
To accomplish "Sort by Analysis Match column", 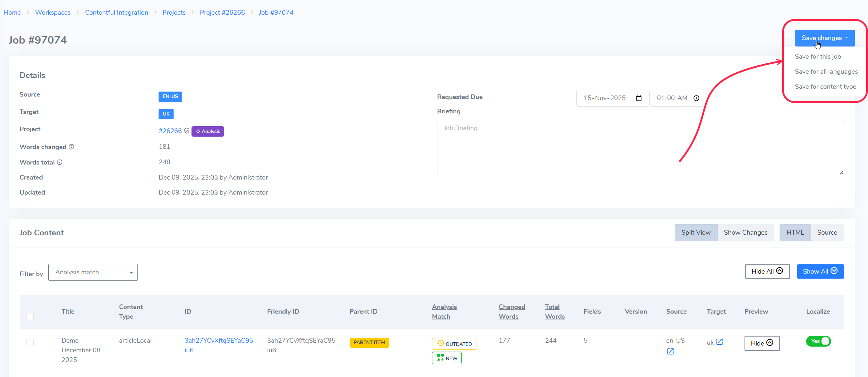I will [x=444, y=312].
